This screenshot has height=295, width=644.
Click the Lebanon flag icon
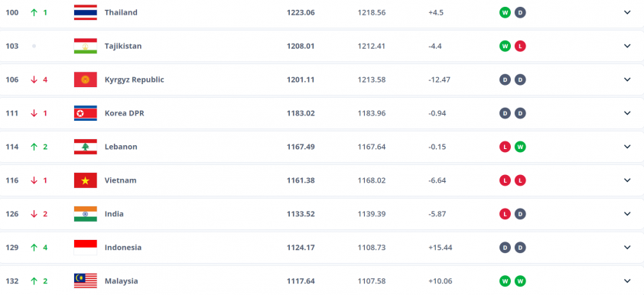[86, 147]
